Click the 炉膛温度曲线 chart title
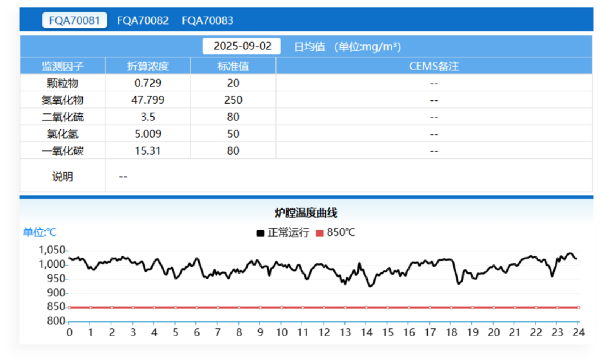This screenshot has height=364, width=601. click(x=306, y=213)
